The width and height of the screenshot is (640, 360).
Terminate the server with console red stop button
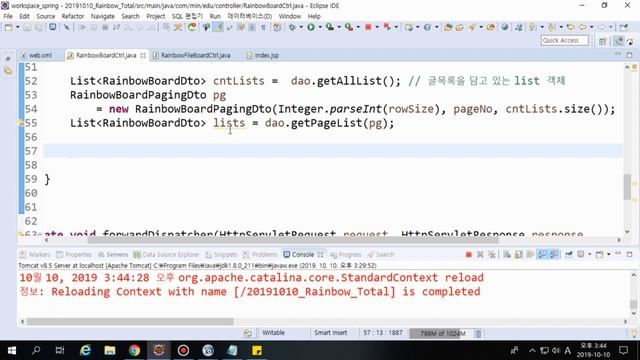pyautogui.click(x=469, y=255)
